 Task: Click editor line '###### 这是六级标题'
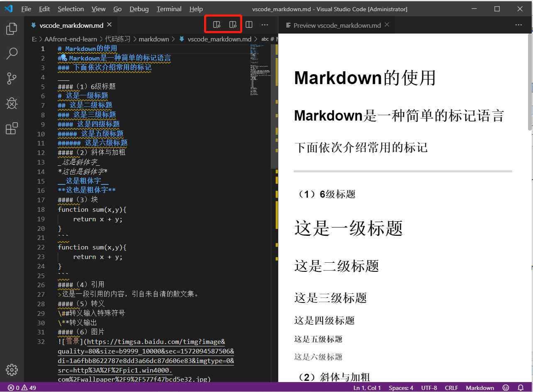pos(92,143)
